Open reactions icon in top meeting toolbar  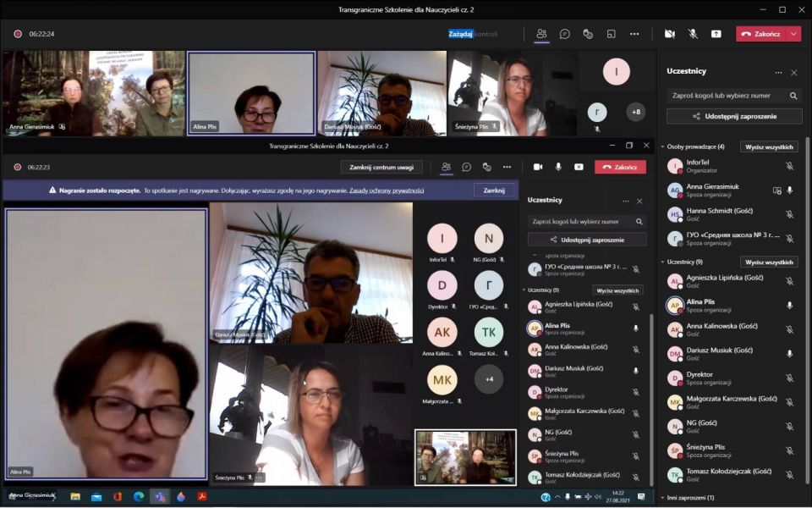point(588,34)
